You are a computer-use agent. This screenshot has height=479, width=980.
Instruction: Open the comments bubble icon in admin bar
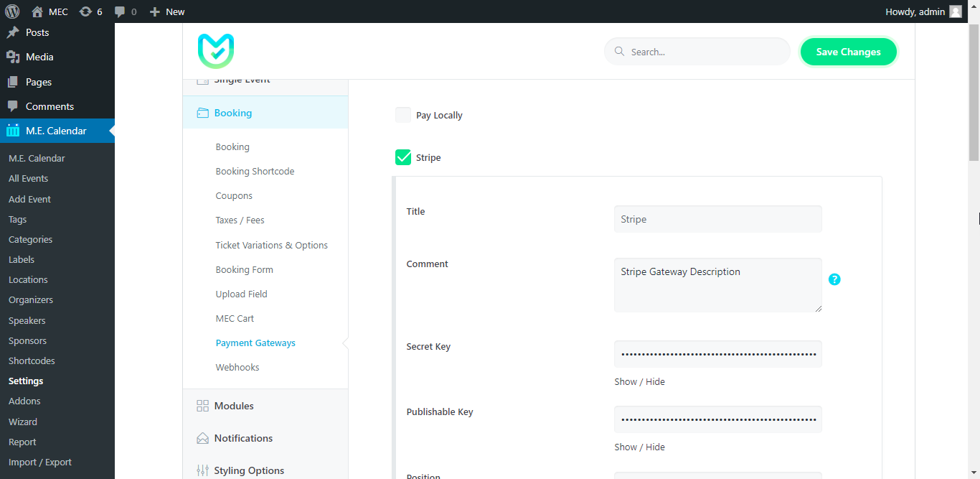120,11
